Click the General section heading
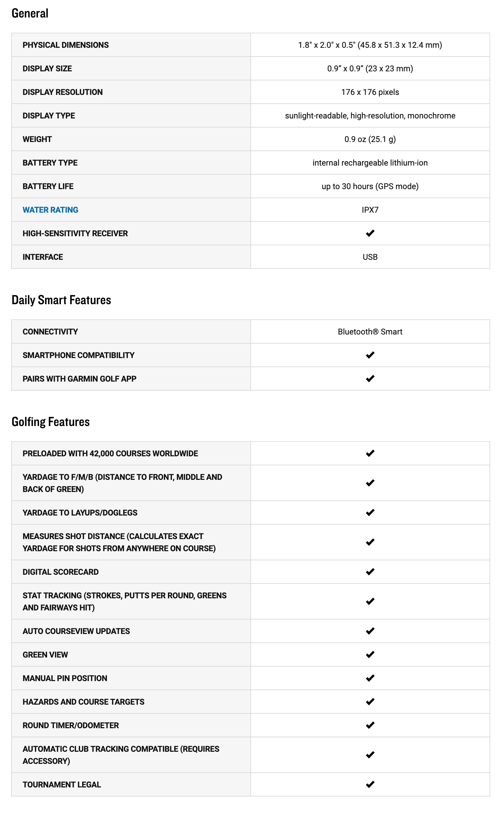This screenshot has height=813, width=504. 30,13
